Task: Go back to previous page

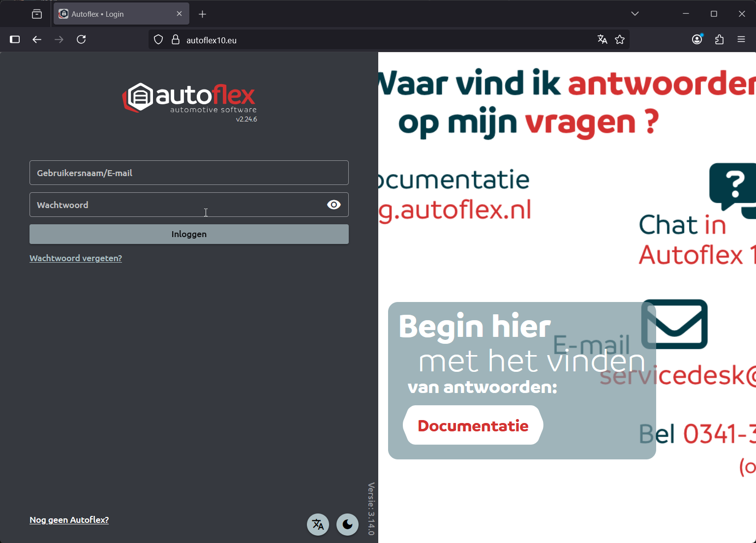Action: click(37, 40)
